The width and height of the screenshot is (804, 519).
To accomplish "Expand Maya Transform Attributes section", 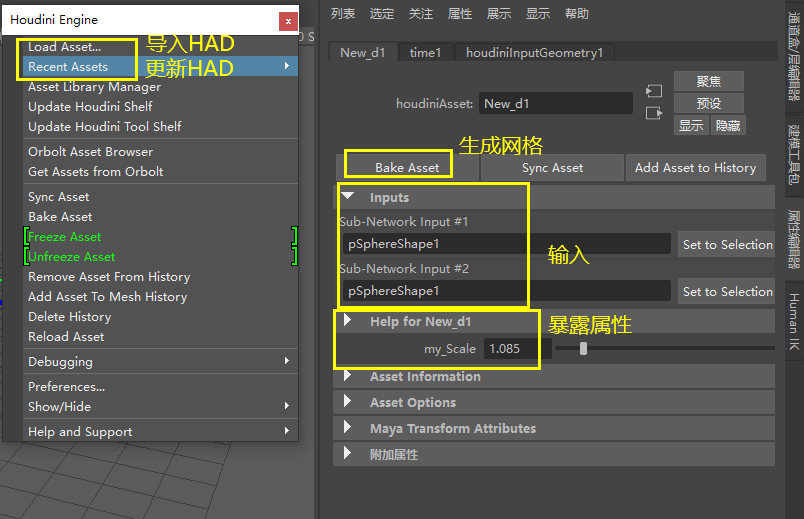I will [348, 427].
